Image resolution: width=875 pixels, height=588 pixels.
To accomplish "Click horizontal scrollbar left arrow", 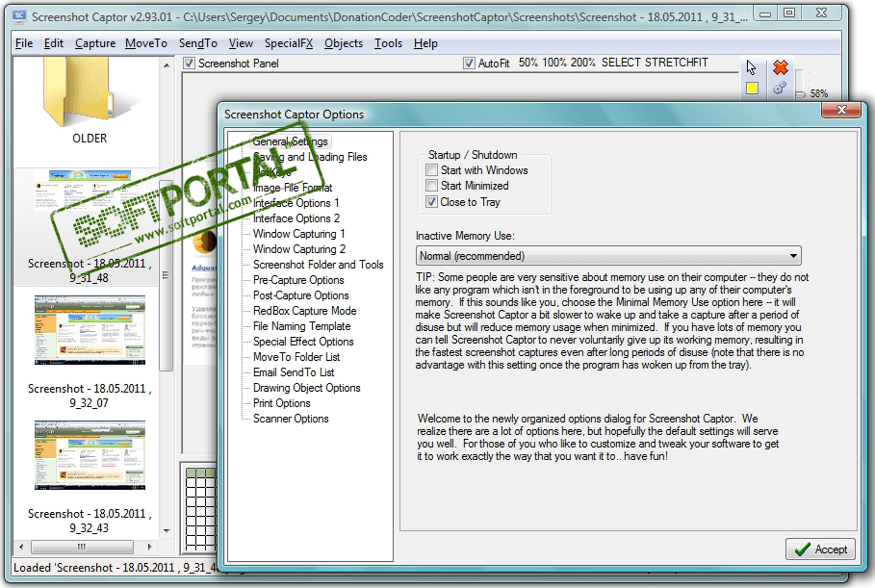I will [x=21, y=547].
